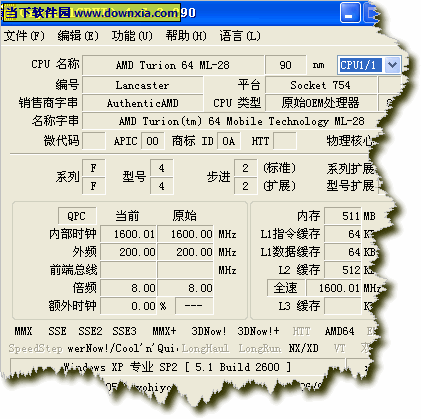Viewport: 421px width, 419px height.
Task: Click the original 内部时钟 value 1600.00
Action: tap(186, 234)
